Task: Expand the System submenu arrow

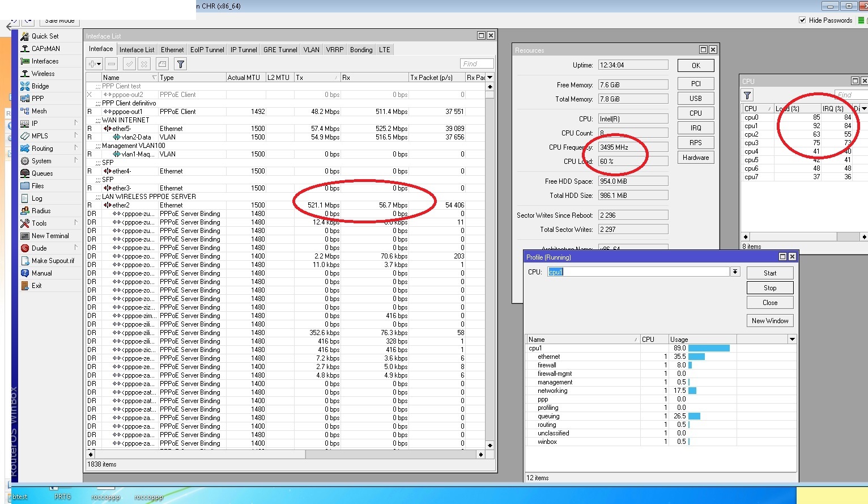Action: (76, 160)
